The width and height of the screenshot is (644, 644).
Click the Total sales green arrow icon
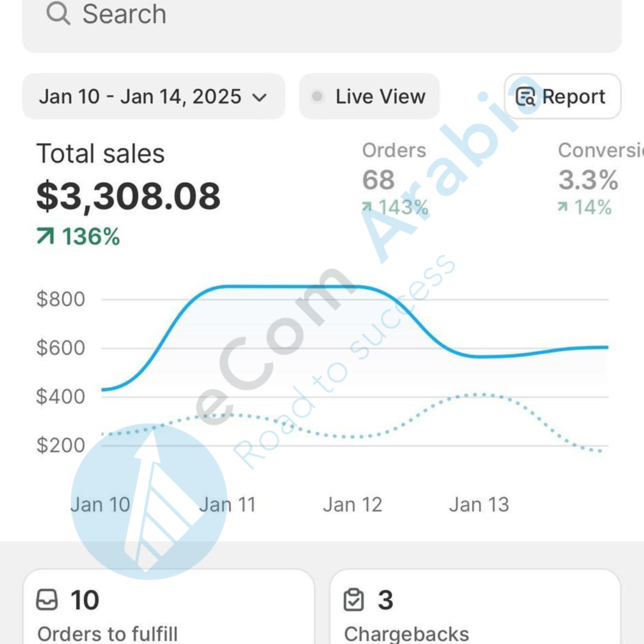pyautogui.click(x=45, y=236)
